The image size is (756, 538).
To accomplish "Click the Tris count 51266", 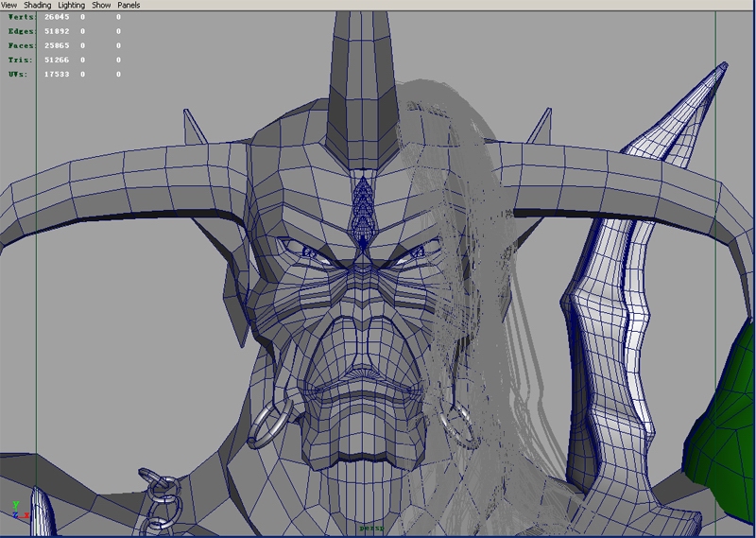I will (x=57, y=61).
